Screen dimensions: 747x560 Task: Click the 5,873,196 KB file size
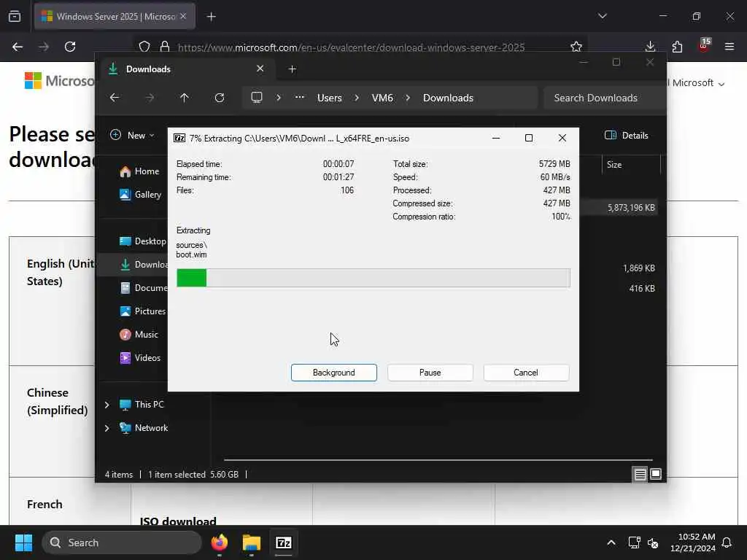click(x=631, y=208)
